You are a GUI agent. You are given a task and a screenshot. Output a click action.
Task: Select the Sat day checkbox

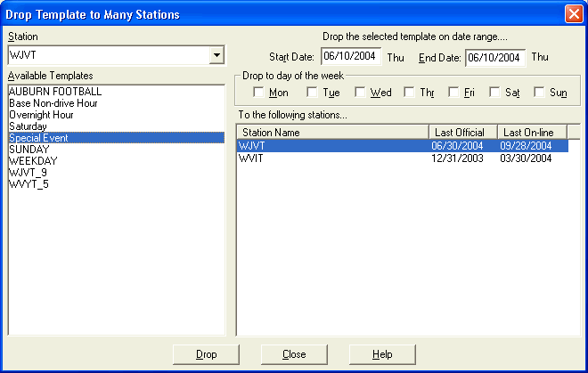[494, 93]
